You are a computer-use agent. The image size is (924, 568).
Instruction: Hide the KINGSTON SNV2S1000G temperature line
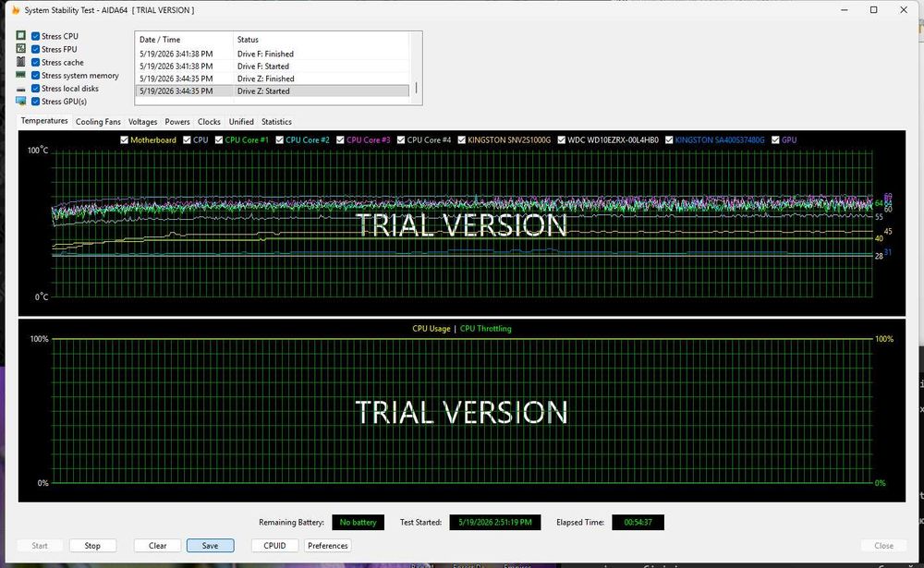coord(462,139)
